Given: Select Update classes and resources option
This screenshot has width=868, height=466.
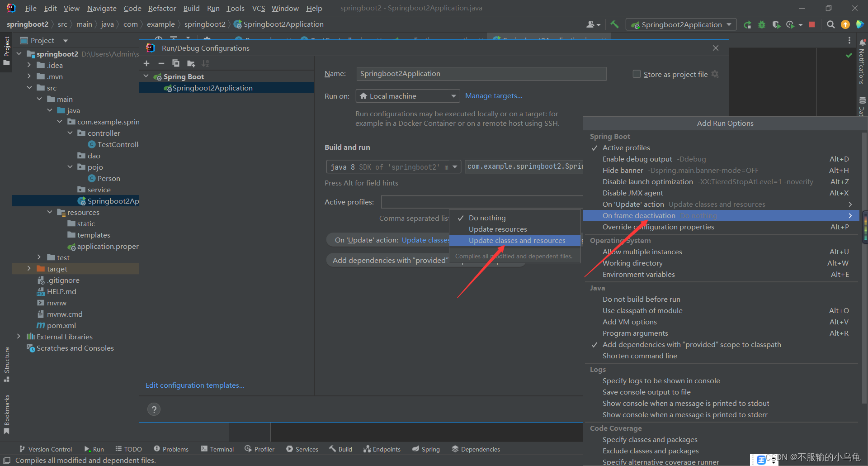Looking at the screenshot, I should pyautogui.click(x=515, y=240).
